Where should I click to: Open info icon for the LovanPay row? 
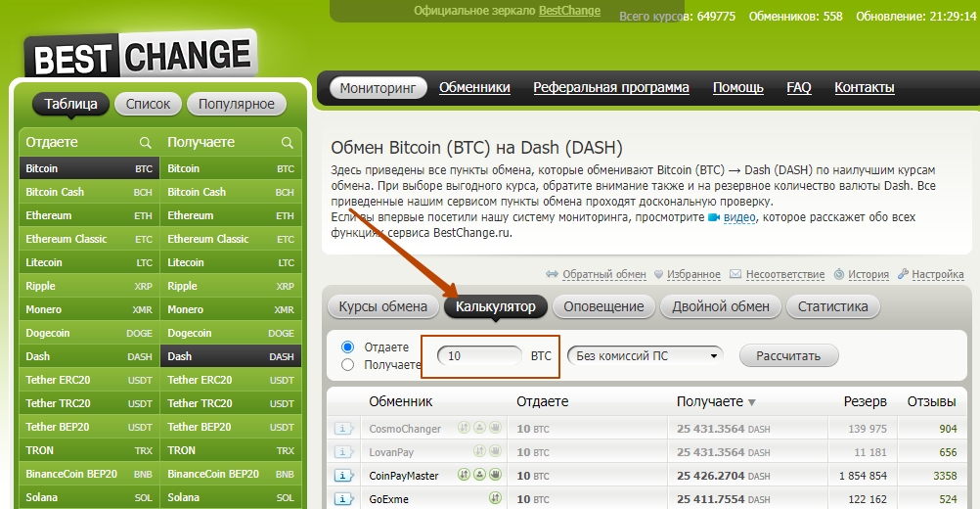[343, 451]
